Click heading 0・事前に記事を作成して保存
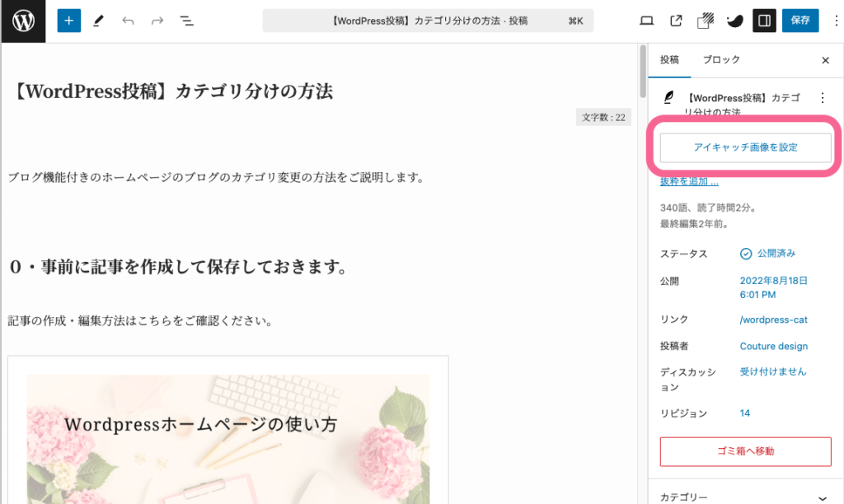The image size is (844, 504). point(180,266)
